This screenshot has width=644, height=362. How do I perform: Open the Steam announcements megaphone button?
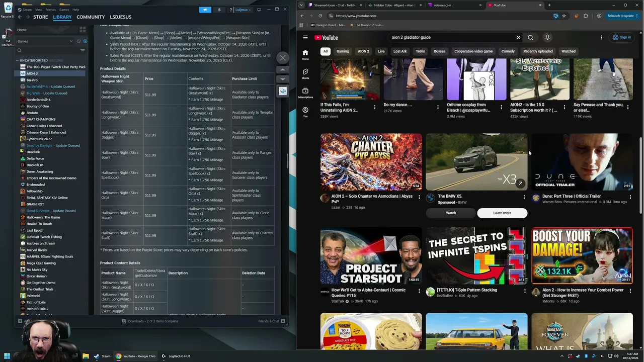pos(205,10)
